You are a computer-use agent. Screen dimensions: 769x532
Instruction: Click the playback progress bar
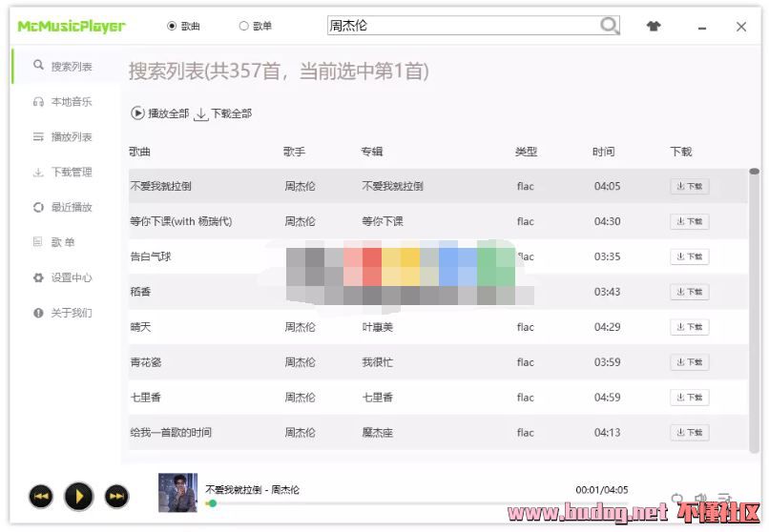(x=382, y=502)
